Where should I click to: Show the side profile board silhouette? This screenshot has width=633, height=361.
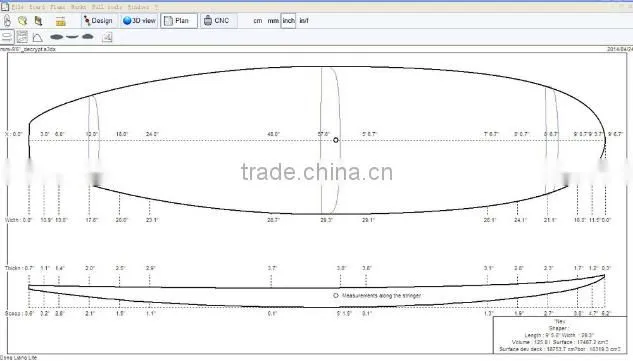click(72, 37)
